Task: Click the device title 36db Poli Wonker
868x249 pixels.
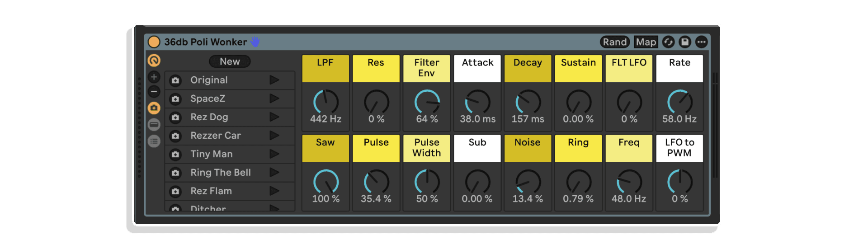Action: [206, 42]
